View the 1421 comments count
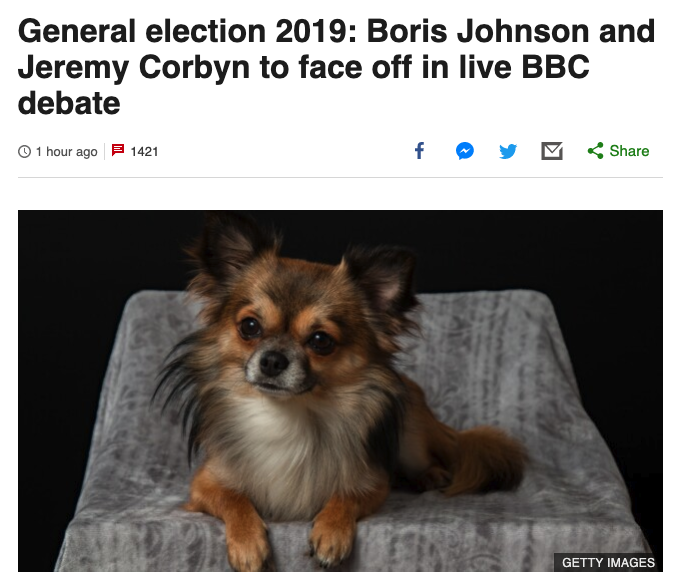675x586 pixels. 144,152
